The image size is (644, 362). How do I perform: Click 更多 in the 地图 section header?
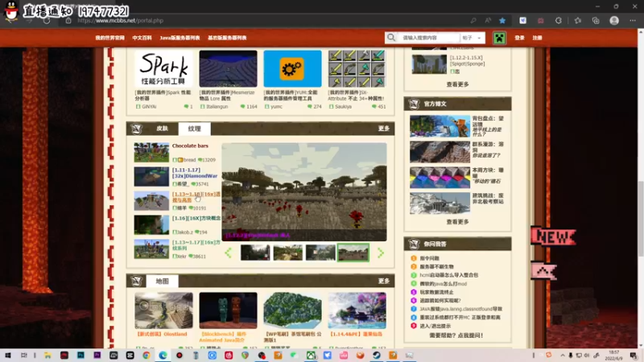384,281
